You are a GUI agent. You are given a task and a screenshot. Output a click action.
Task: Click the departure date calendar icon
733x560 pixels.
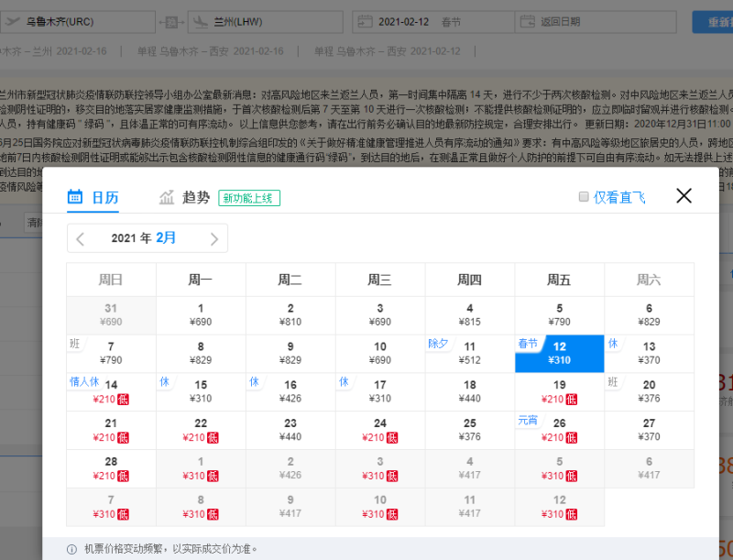364,21
